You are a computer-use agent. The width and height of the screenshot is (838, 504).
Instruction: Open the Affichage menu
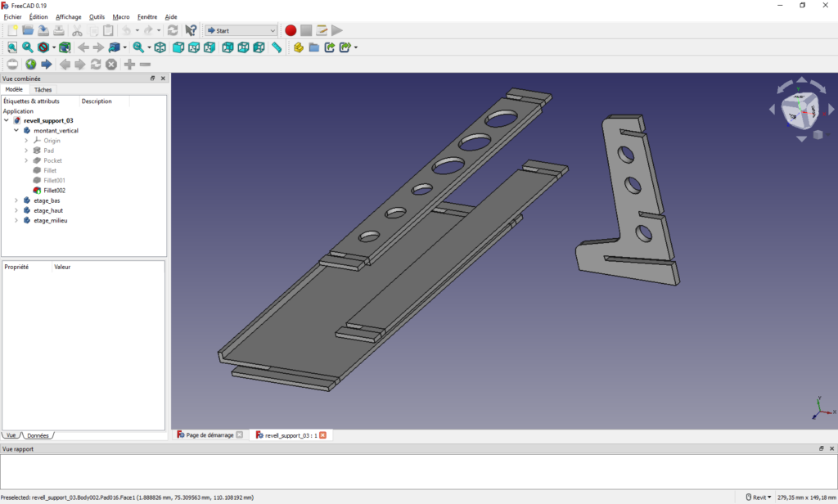69,16
